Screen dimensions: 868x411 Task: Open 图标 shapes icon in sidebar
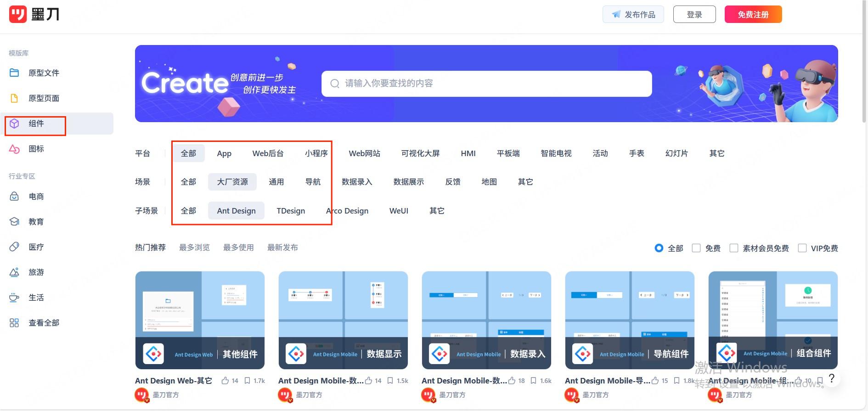point(14,149)
